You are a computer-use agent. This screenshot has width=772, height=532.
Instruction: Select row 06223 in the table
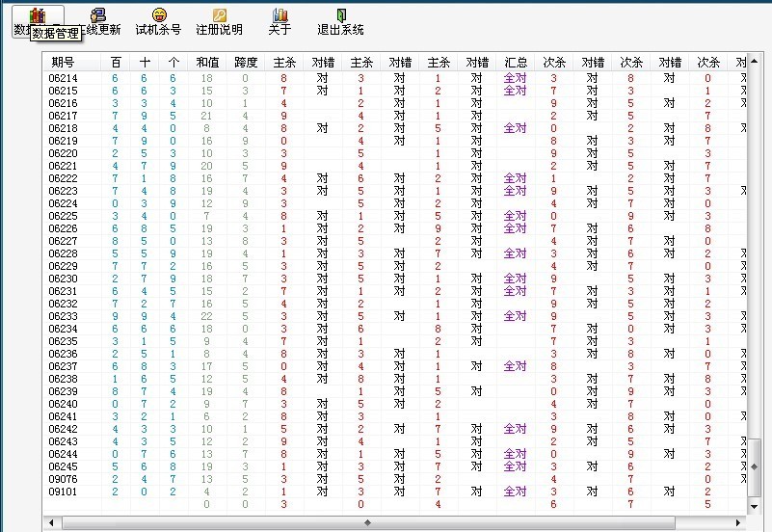[395, 191]
